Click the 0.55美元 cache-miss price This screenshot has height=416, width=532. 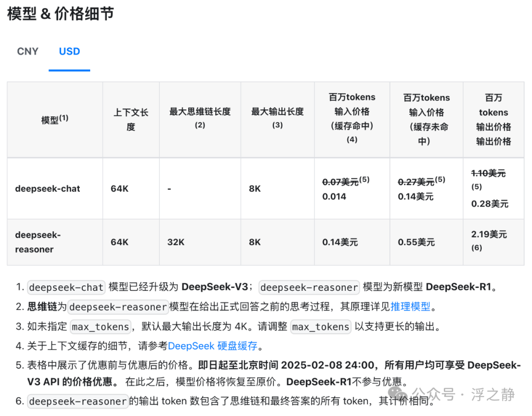point(416,242)
